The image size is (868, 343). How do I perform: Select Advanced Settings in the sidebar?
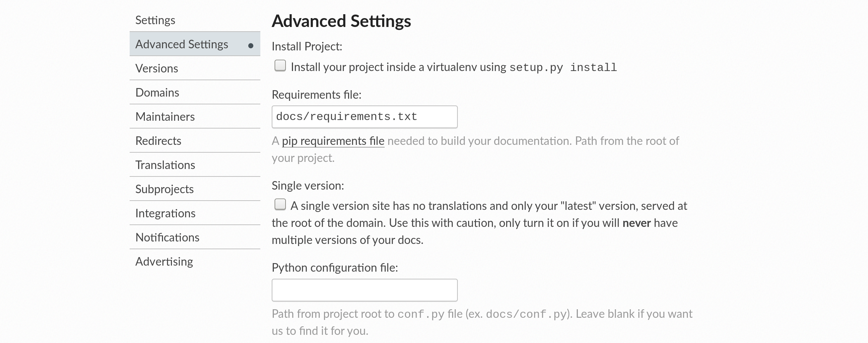[181, 44]
